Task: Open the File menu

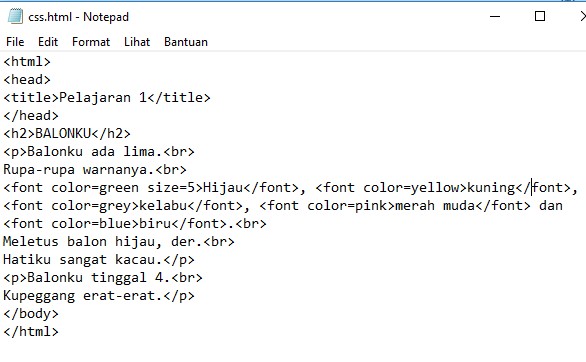Action: (x=15, y=42)
